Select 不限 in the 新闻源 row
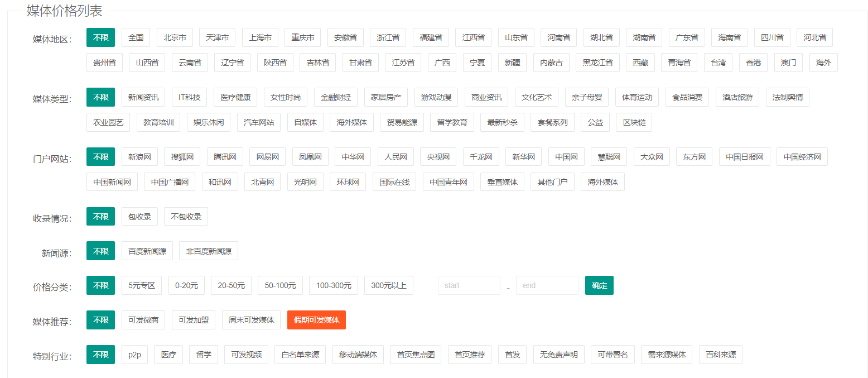The height and width of the screenshot is (378, 868). (x=100, y=251)
